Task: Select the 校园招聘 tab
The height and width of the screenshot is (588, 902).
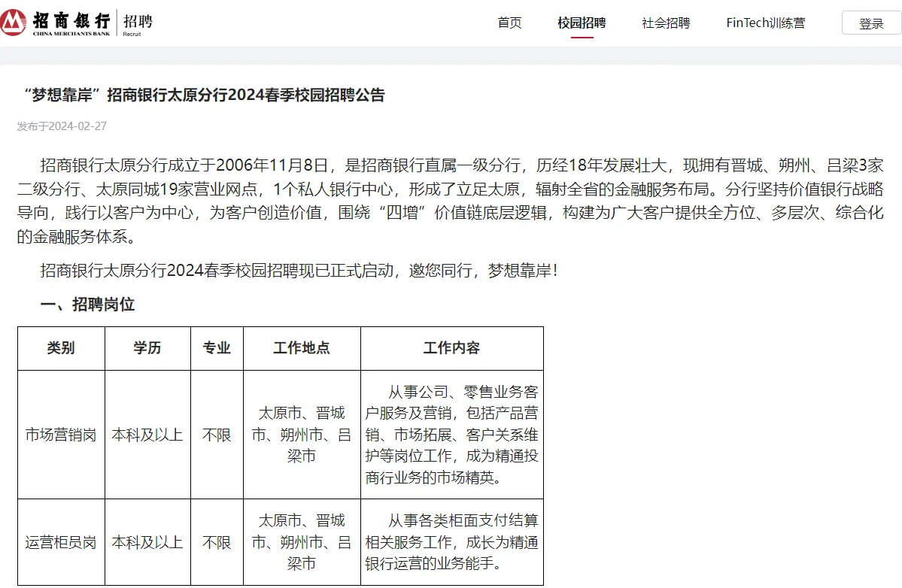Action: click(582, 23)
